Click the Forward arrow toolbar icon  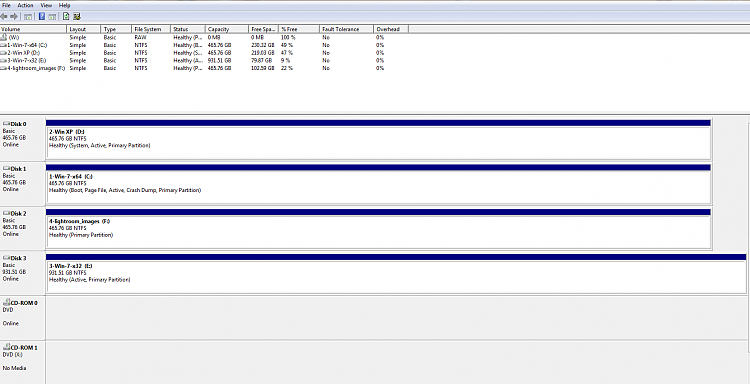[x=14, y=17]
